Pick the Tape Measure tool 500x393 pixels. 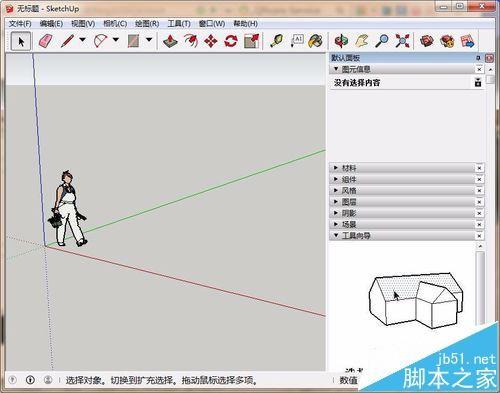(277, 41)
